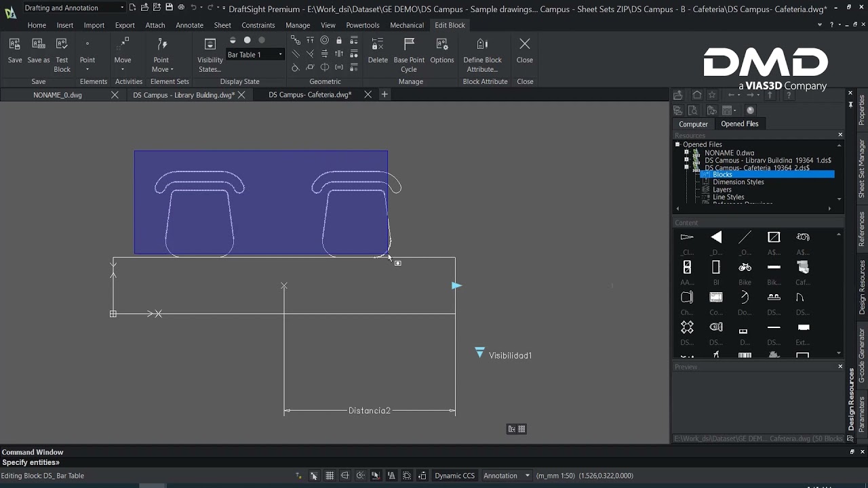Open the Sheet Set Manager side tab
Viewport: 868px width, 488px height.
(862, 168)
